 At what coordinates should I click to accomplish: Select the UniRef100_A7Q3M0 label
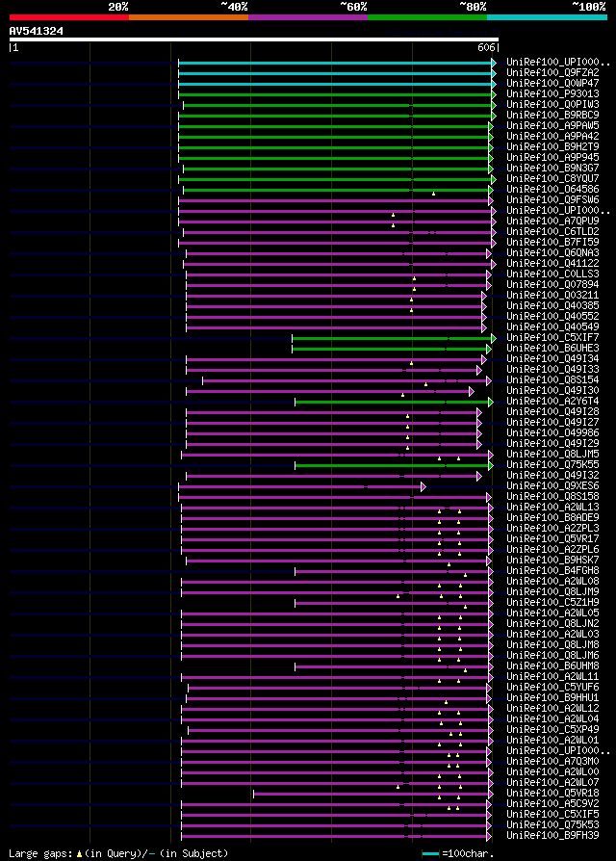(x=552, y=761)
